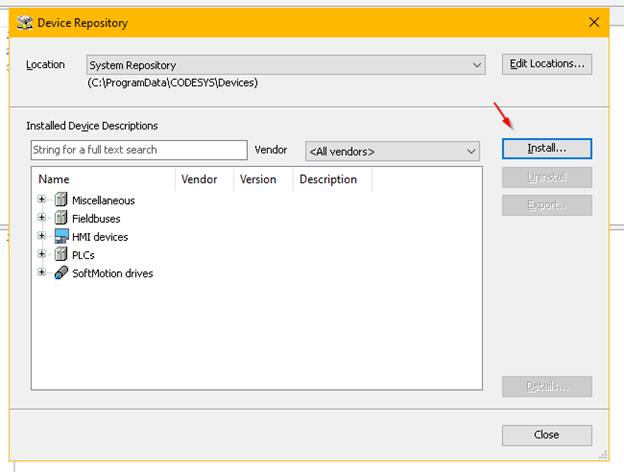This screenshot has width=624, height=472.
Task: Click the Device Repository title bar icon
Action: coord(25,23)
